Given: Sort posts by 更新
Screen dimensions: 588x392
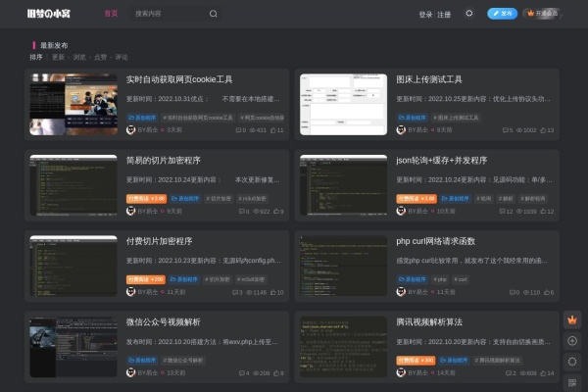Looking at the screenshot, I should tap(58, 57).
